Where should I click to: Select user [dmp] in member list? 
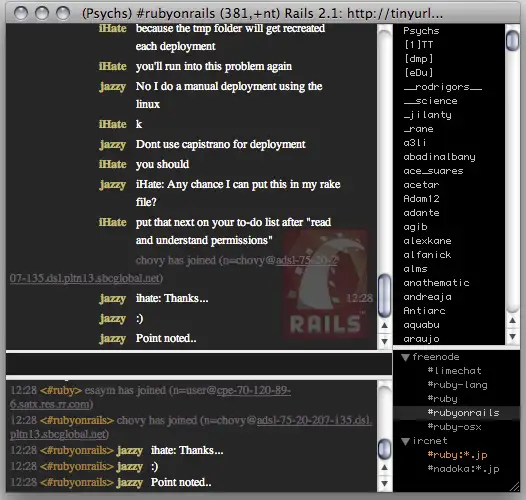click(419, 59)
